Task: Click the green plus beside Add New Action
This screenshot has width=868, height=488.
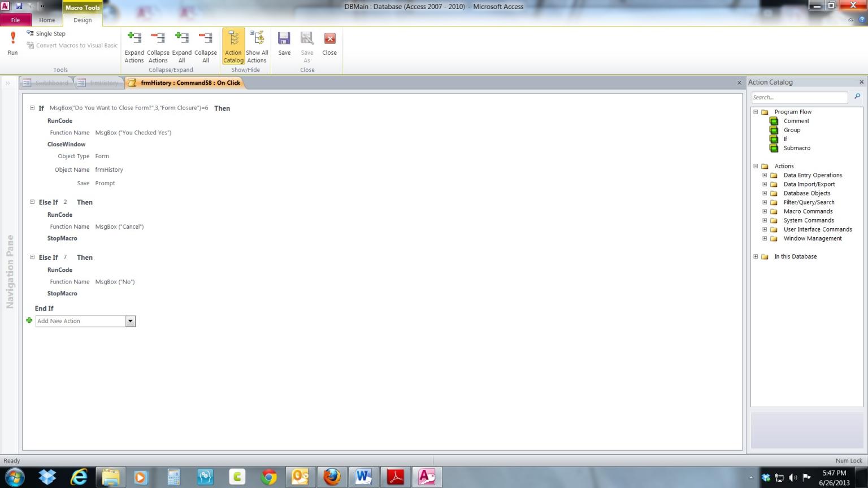Action: point(29,320)
